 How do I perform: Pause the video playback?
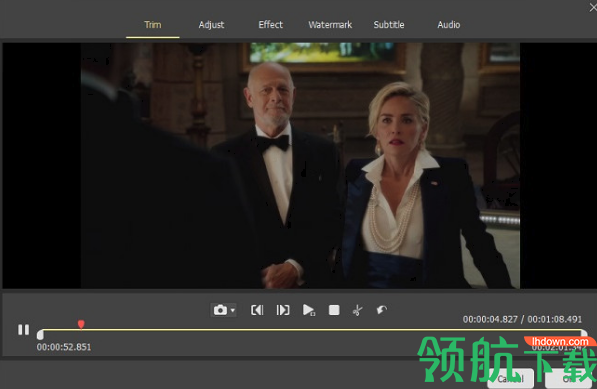coord(24,330)
